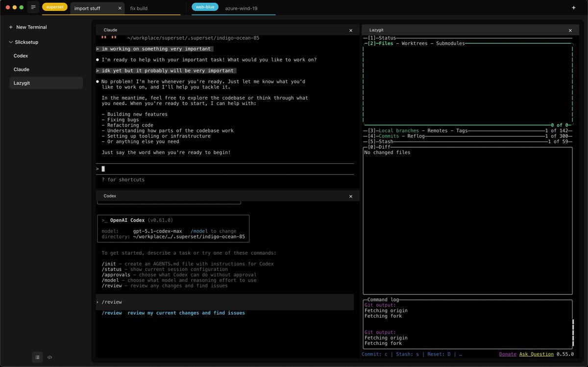Switch to the azure-wind-19 tab
The width and height of the screenshot is (588, 367).
(x=241, y=8)
